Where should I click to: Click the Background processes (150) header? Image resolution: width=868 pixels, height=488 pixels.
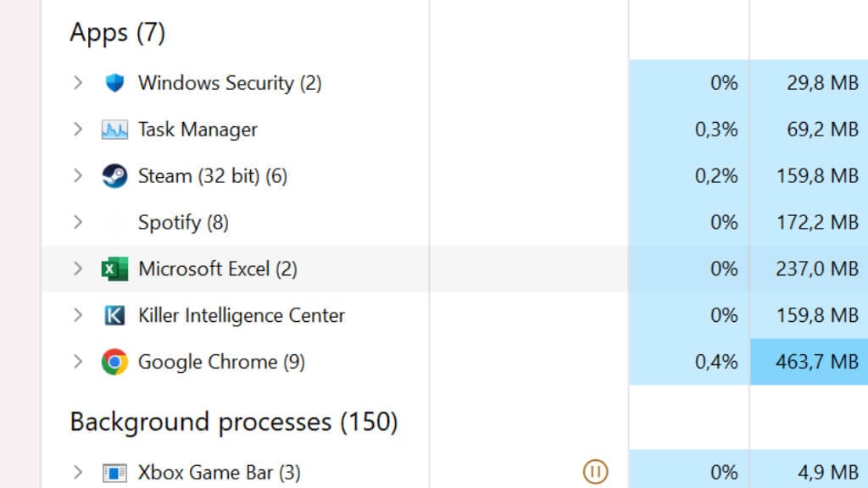click(233, 422)
